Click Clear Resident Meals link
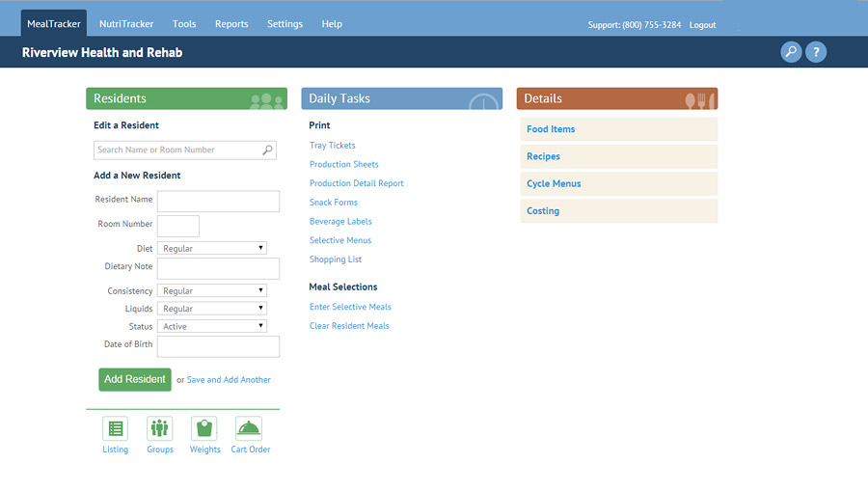This screenshot has width=868, height=491. [x=349, y=325]
